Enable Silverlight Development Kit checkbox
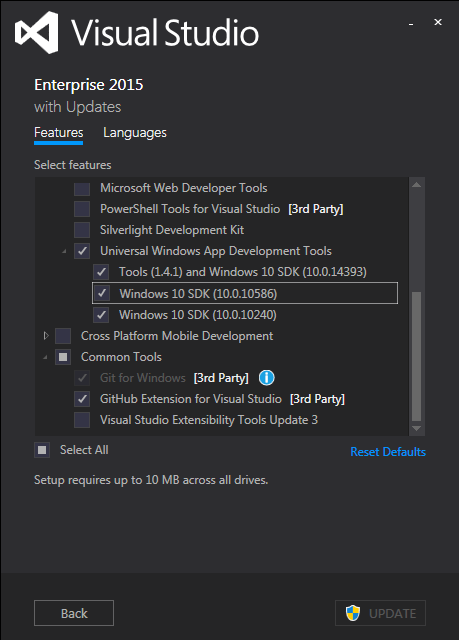This screenshot has width=459, height=640. [82, 230]
